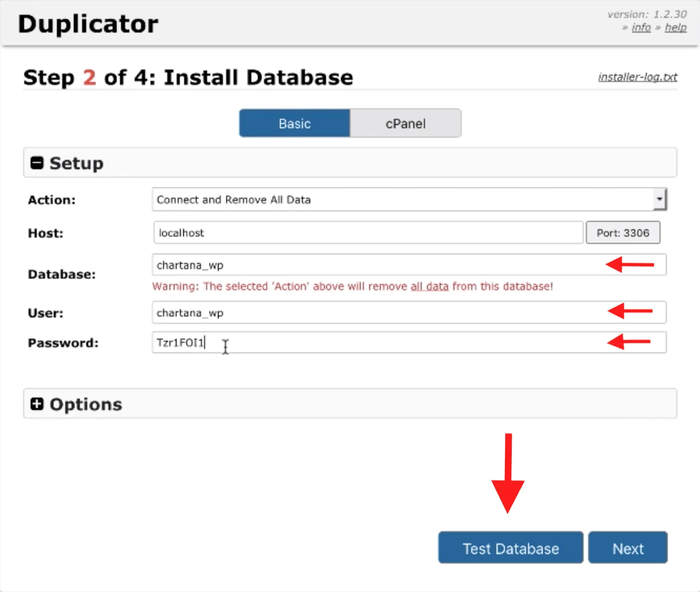Click the database removal warning text

(x=352, y=287)
